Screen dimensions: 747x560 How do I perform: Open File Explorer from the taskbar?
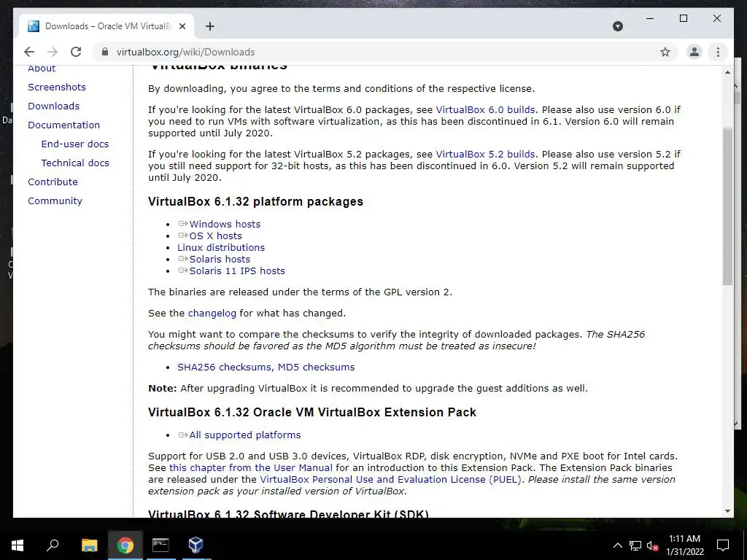(x=89, y=545)
